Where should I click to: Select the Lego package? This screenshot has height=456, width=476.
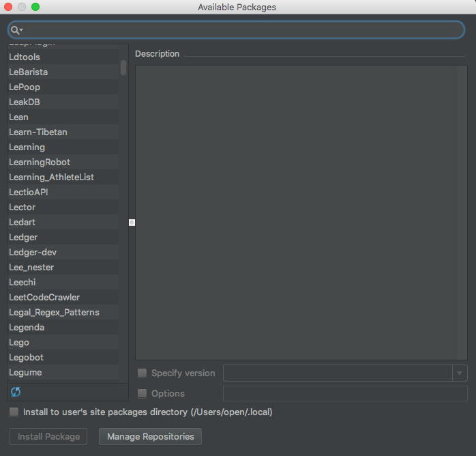(63, 343)
